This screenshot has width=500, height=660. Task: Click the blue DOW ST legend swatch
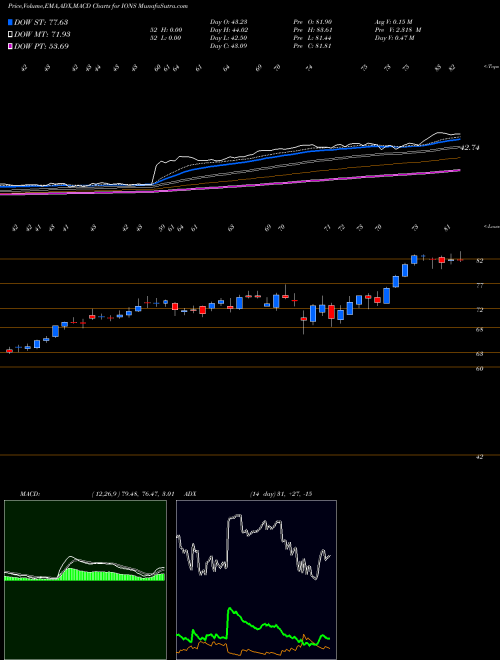point(10,22)
